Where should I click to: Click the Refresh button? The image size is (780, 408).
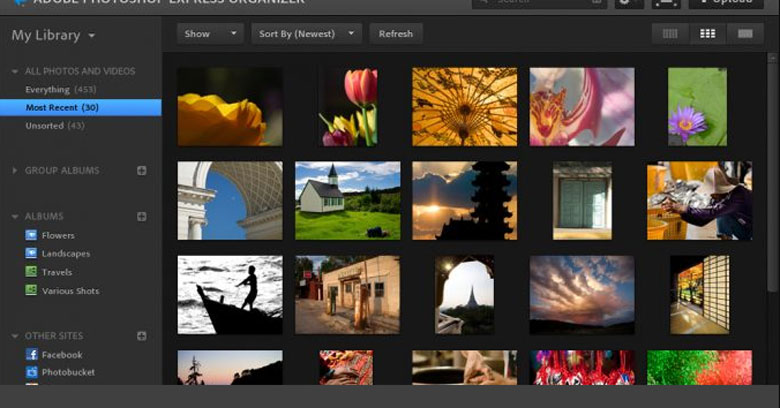click(396, 34)
